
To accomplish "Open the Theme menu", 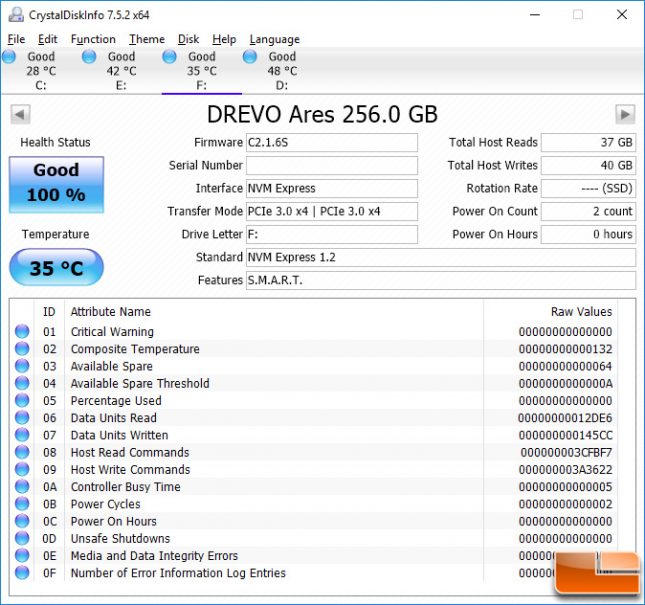I will 147,39.
